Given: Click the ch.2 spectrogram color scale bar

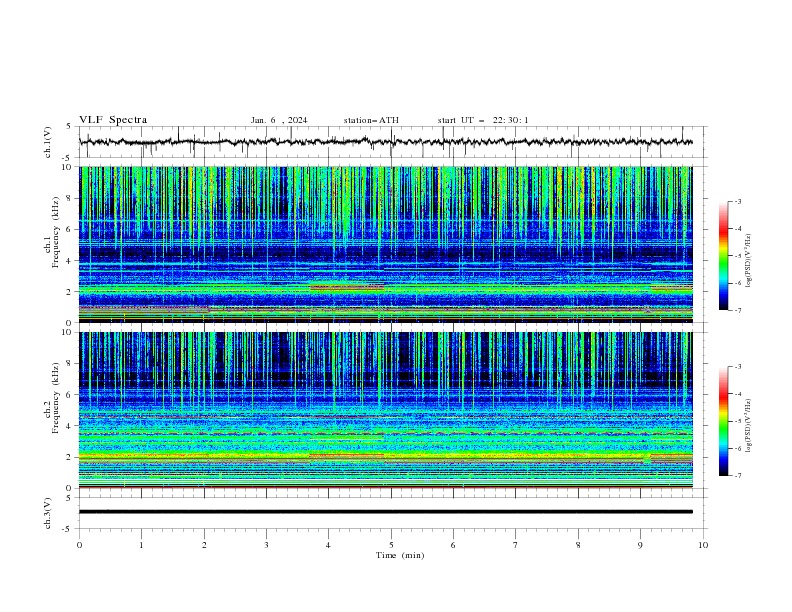Looking at the screenshot, I should 723,421.
